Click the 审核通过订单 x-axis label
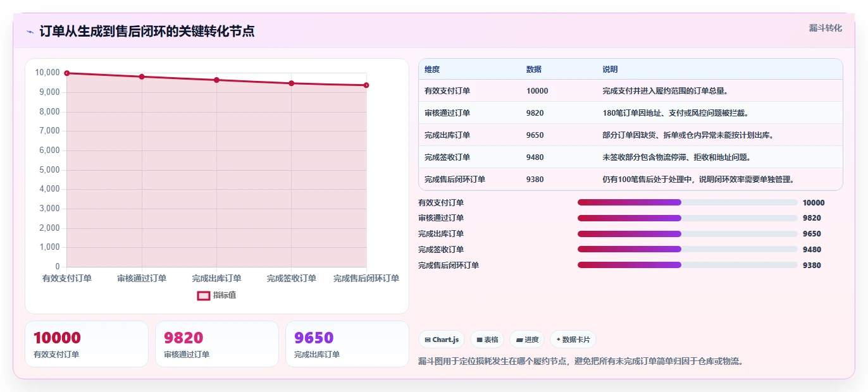Image resolution: width=868 pixels, height=392 pixels. 142,279
